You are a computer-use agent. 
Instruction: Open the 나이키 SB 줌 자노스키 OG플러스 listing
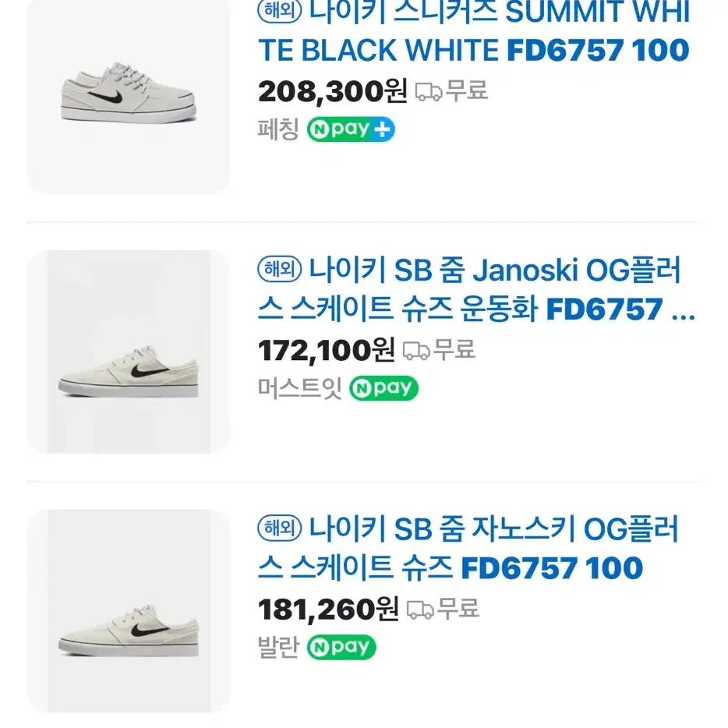468,548
